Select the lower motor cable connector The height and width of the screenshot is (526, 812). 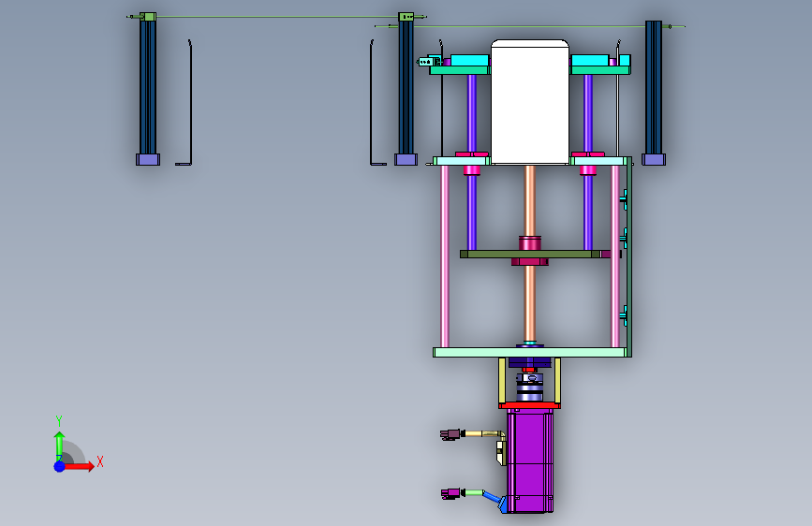(x=451, y=493)
